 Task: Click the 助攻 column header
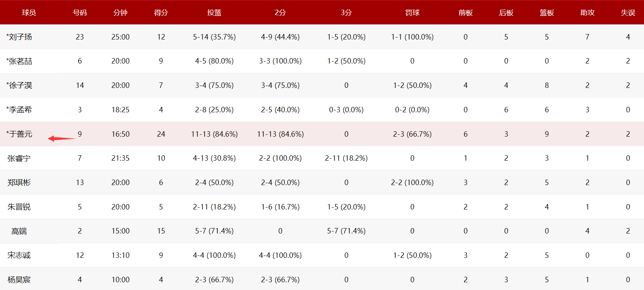click(587, 13)
